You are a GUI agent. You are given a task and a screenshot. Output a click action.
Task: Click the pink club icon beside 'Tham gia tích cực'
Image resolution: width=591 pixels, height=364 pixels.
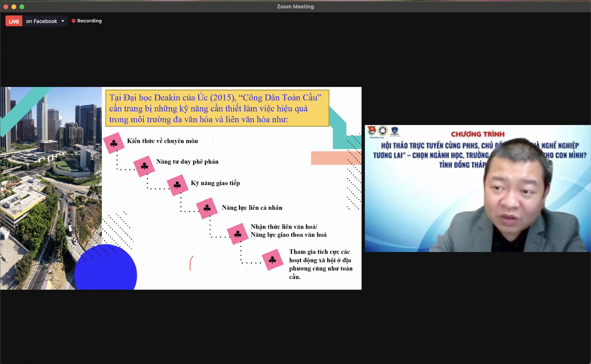pyautogui.click(x=272, y=260)
